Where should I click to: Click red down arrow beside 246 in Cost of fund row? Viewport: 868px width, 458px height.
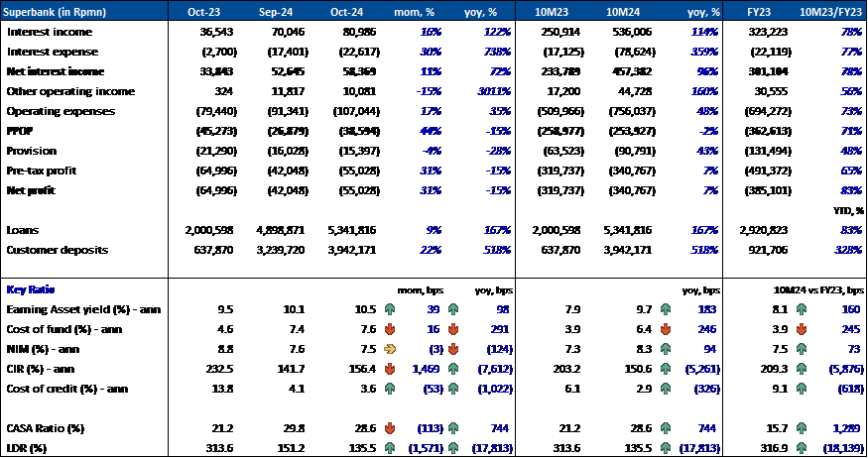(666, 329)
